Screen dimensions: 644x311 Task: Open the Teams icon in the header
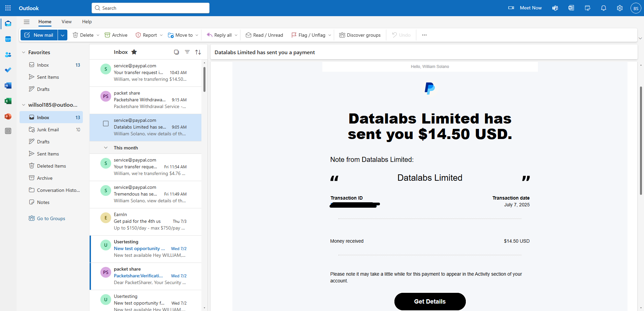click(555, 8)
